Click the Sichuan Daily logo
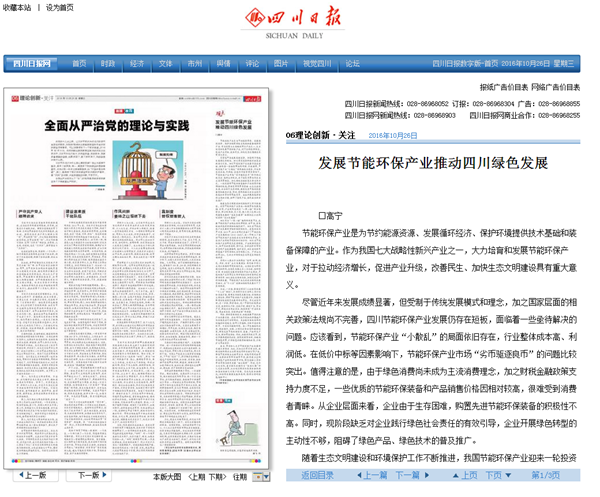 293,23
